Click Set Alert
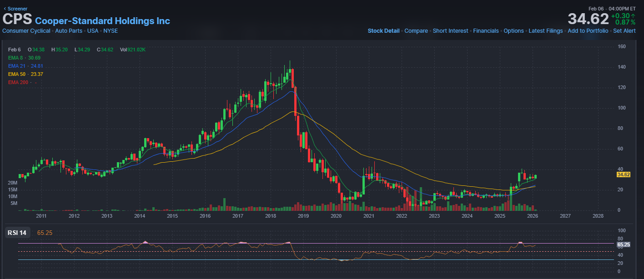 pyautogui.click(x=624, y=31)
